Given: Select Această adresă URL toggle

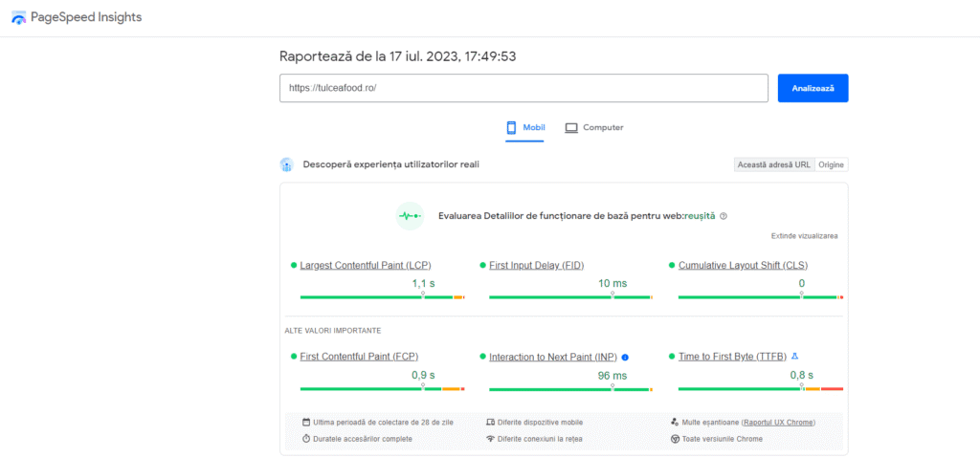Looking at the screenshot, I should tap(774, 165).
